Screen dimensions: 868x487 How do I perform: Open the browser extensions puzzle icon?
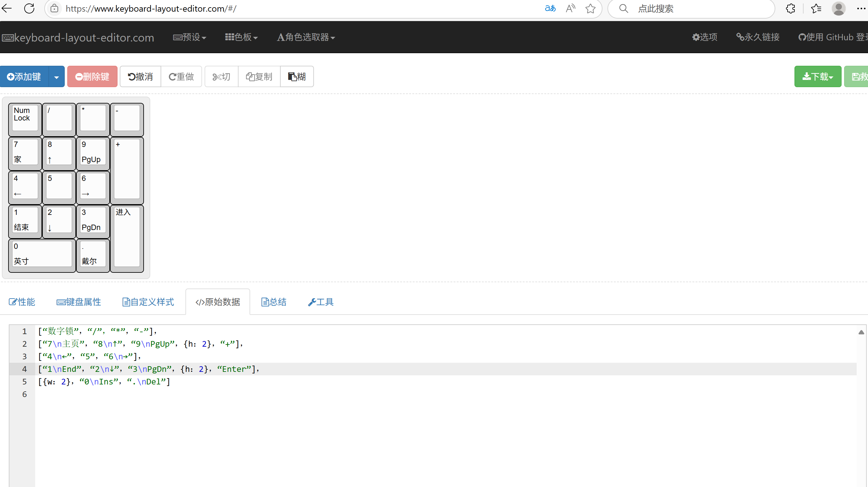790,8
